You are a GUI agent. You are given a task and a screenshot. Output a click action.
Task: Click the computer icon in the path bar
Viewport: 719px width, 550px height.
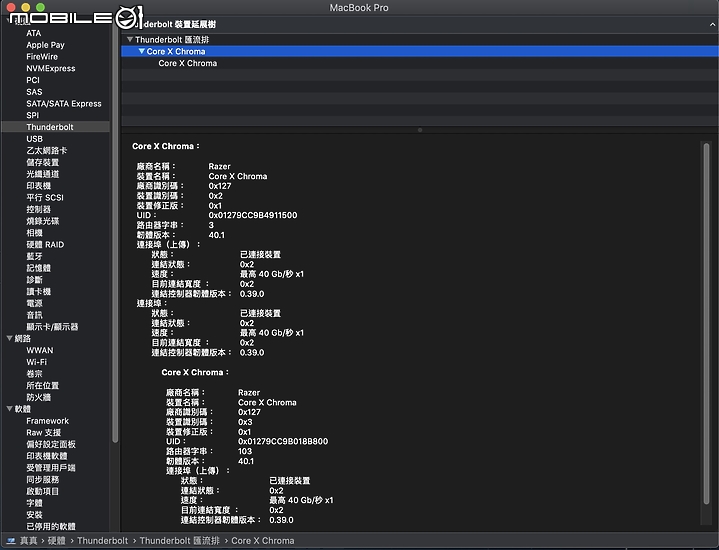pos(11,541)
